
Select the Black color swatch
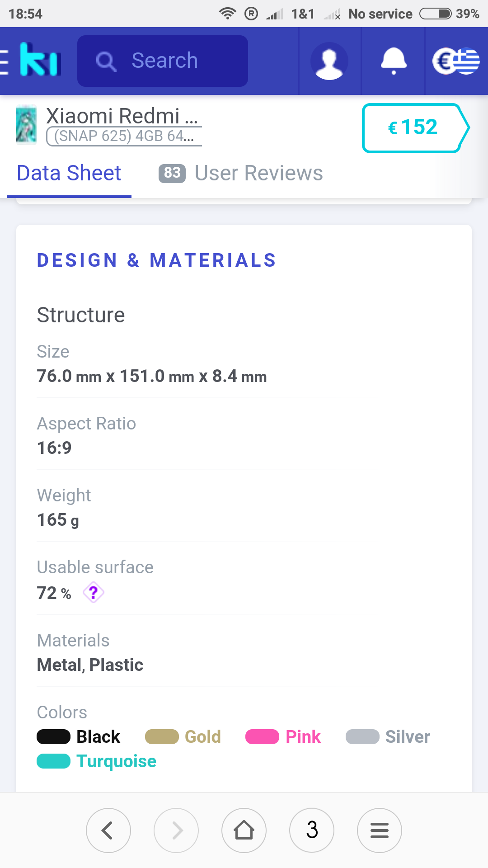pyautogui.click(x=54, y=737)
